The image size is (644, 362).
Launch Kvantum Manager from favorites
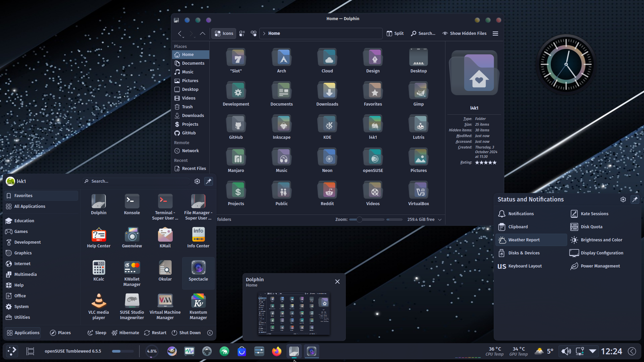pyautogui.click(x=198, y=307)
